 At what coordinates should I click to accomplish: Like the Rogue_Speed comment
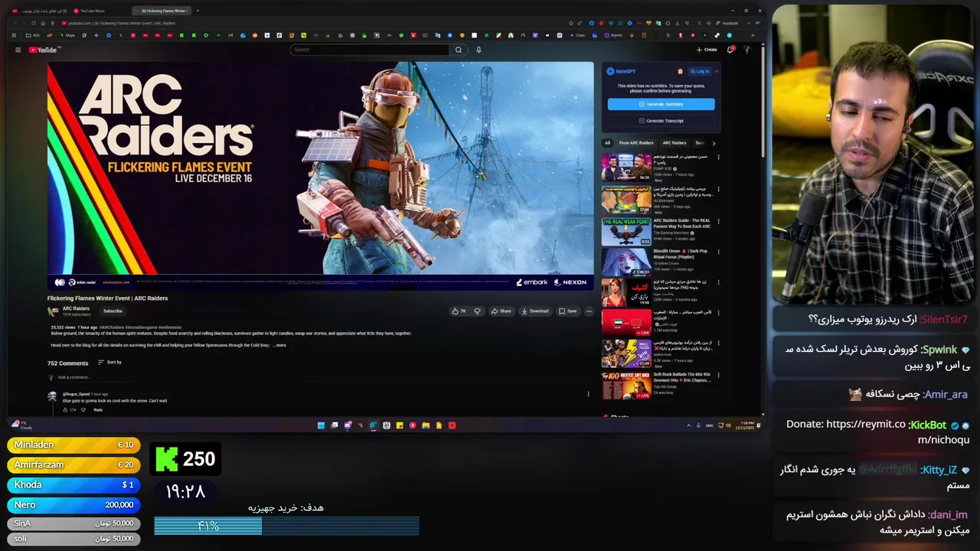click(x=65, y=410)
